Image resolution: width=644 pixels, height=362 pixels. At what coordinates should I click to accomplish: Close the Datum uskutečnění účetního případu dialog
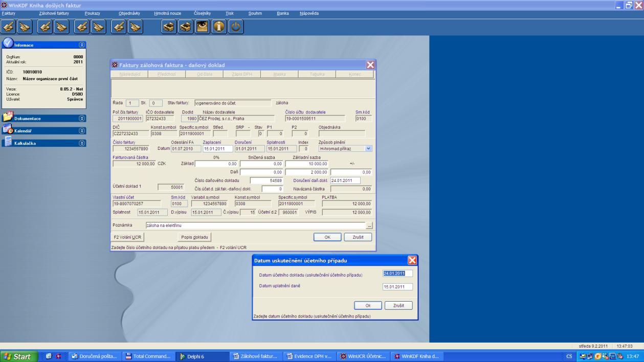pos(412,260)
